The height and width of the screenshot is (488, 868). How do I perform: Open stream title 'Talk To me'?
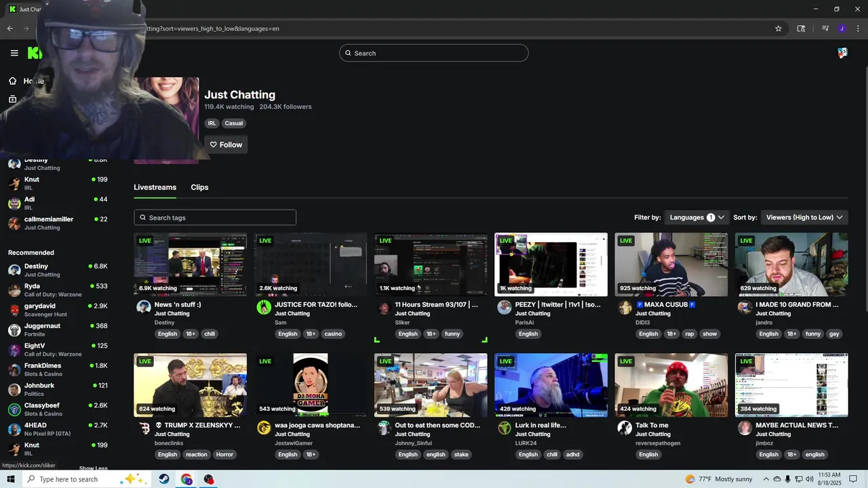[652, 425]
